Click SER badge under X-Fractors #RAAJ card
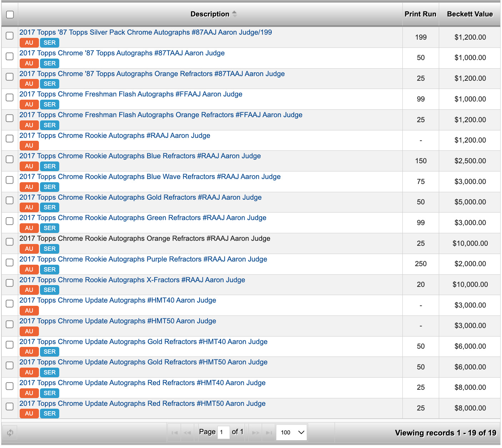This screenshot has height=448, width=502. (x=50, y=290)
